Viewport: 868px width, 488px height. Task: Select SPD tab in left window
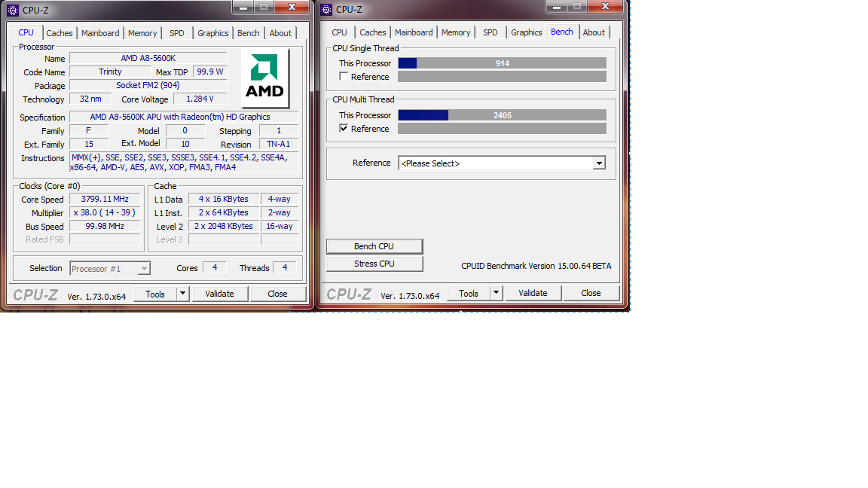[x=176, y=33]
